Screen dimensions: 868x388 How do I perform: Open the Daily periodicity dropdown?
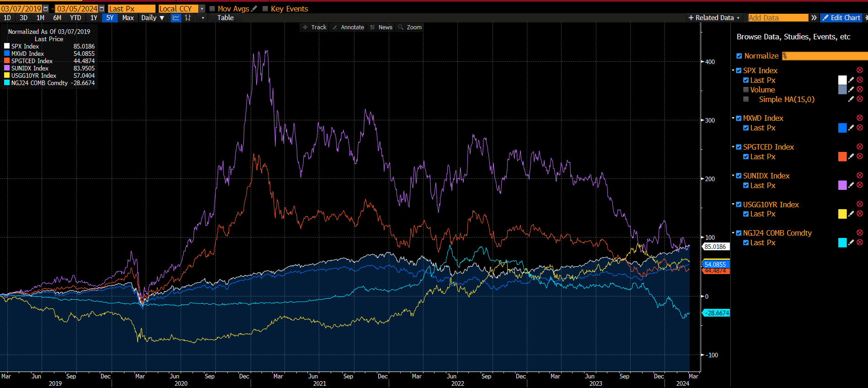tap(153, 18)
